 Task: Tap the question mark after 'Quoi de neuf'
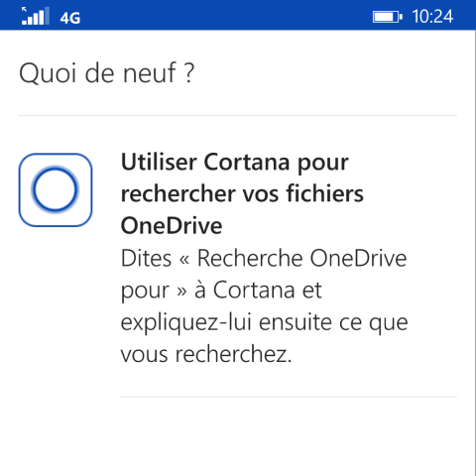(189, 73)
